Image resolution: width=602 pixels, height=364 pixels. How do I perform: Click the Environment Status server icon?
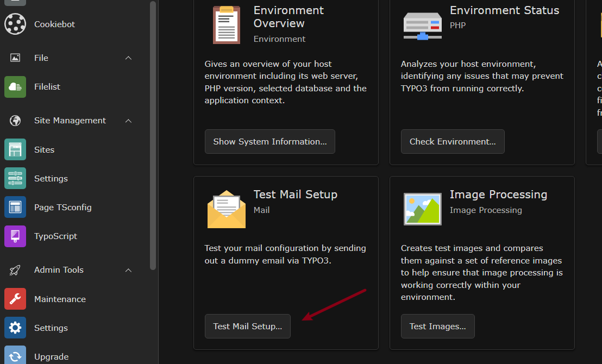coord(422,24)
